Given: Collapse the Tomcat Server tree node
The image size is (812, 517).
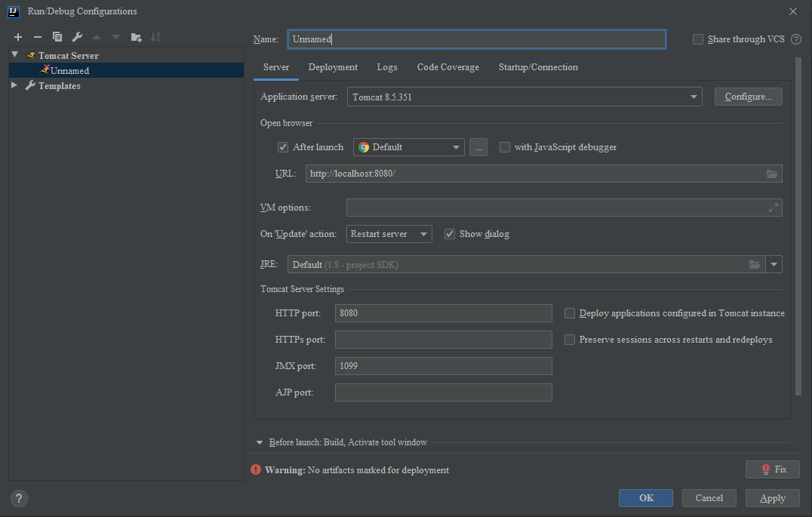Looking at the screenshot, I should [x=15, y=54].
